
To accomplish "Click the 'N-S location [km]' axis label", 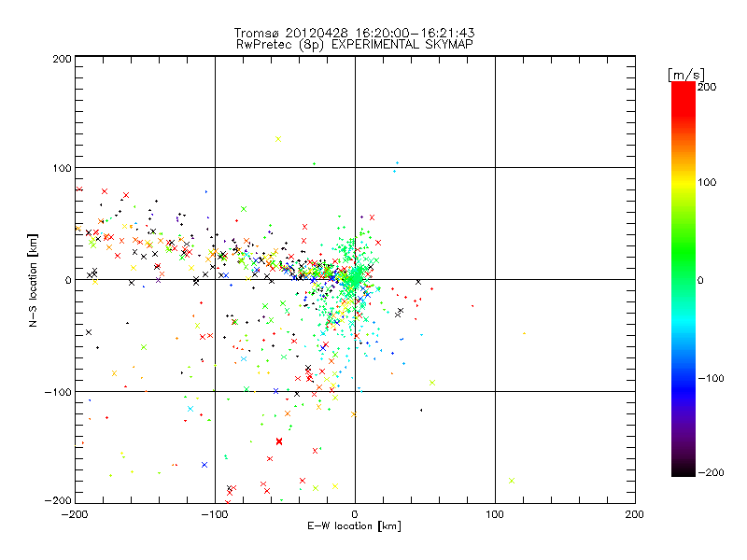I will tap(33, 280).
